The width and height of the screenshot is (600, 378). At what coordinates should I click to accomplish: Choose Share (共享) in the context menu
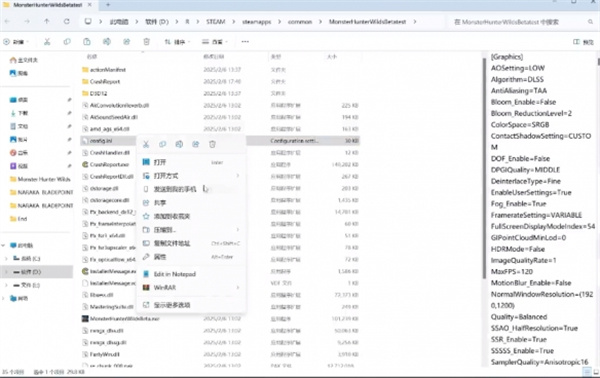(191, 203)
